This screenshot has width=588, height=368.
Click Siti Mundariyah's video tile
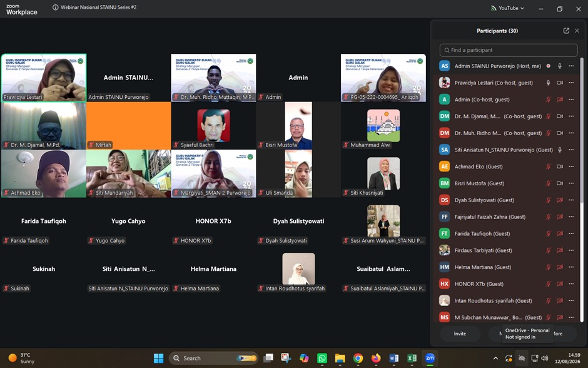[129, 173]
